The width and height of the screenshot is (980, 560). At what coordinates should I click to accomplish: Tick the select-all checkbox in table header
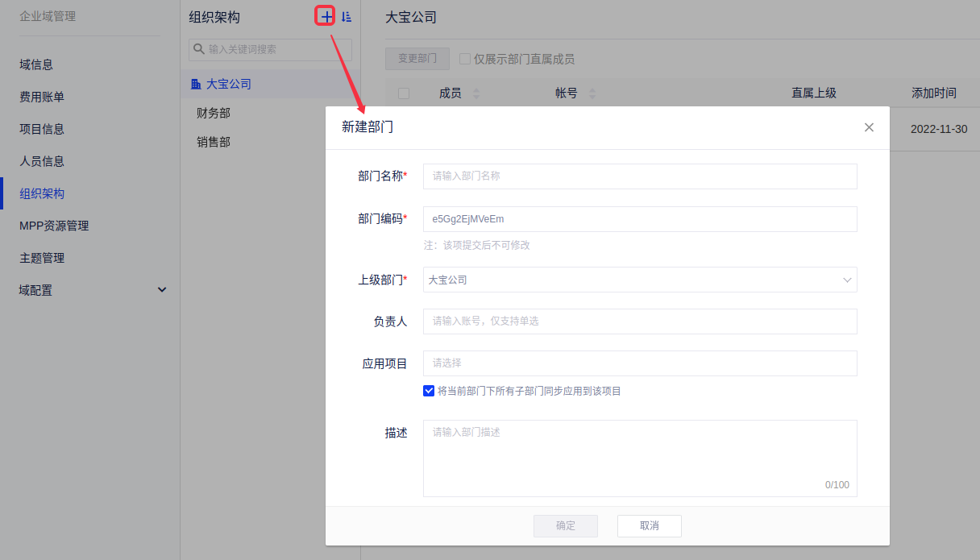[x=404, y=93]
